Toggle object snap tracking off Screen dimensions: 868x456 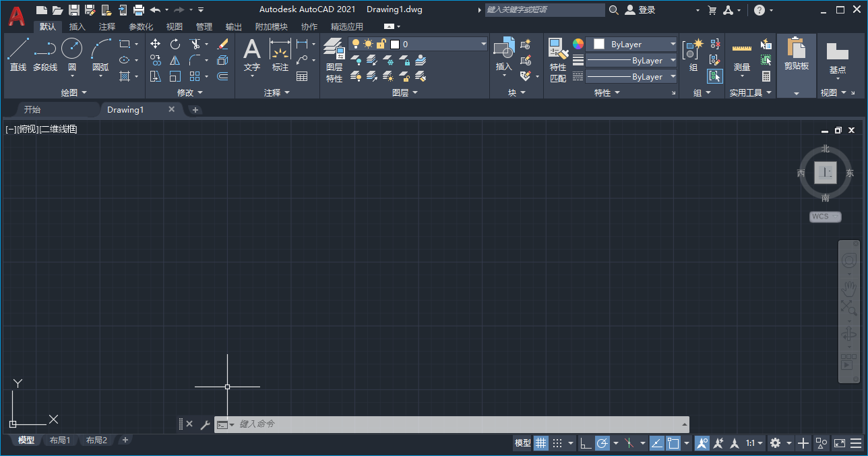pos(629,443)
